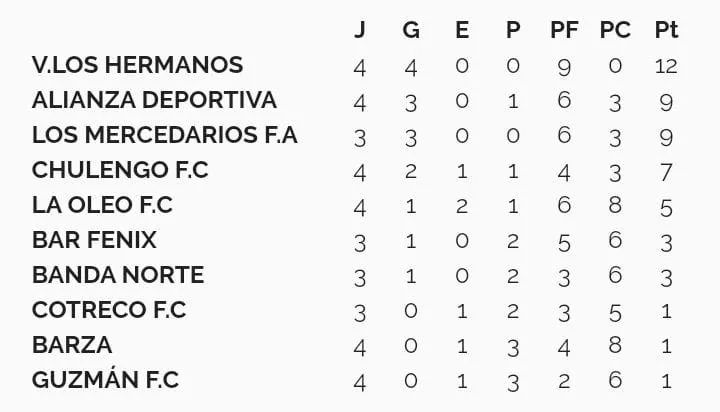Open LOS MERCEDARIOS F.A team entry
This screenshot has height=412, width=720.
[x=165, y=136]
